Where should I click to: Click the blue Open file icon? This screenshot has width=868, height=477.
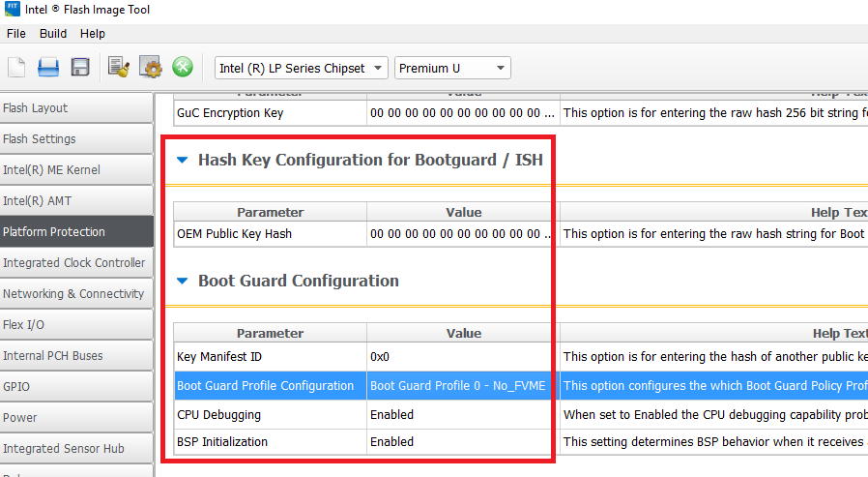(48, 67)
